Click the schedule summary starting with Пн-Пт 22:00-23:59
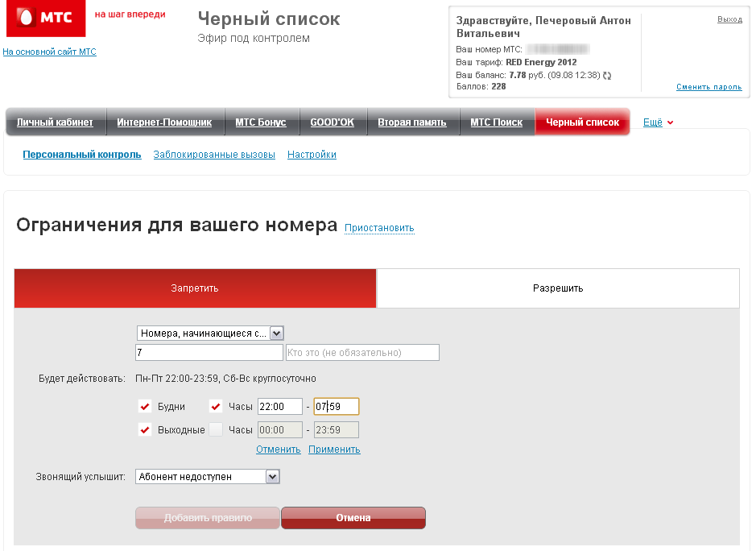The height and width of the screenshot is (551, 756). tap(225, 379)
